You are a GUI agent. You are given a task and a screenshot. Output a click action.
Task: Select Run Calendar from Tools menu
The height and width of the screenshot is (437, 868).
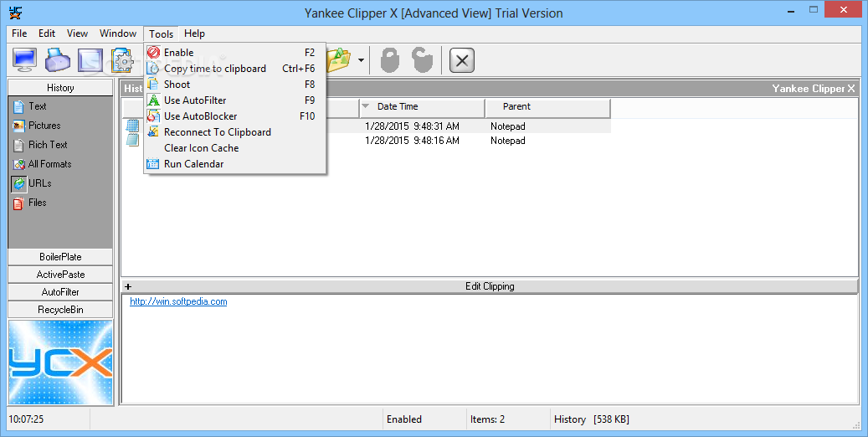(x=234, y=164)
